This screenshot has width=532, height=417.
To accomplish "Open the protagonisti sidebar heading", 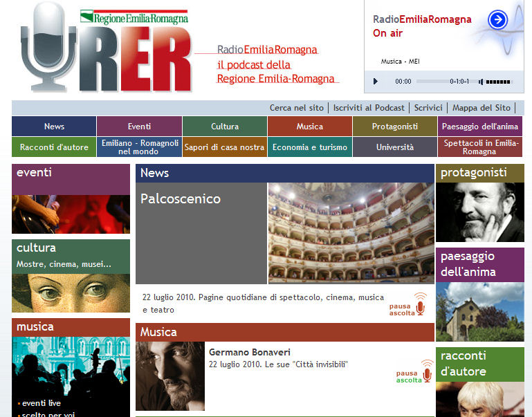I will [474, 173].
